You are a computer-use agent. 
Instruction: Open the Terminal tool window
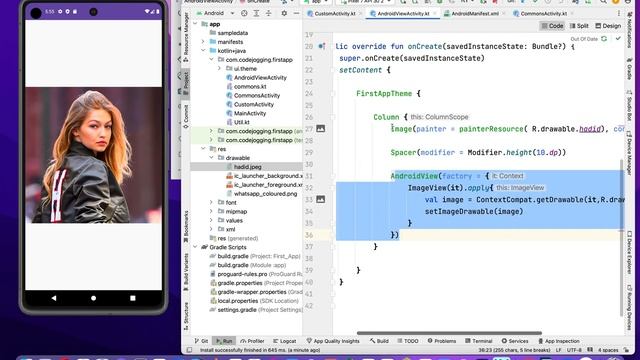(x=478, y=341)
